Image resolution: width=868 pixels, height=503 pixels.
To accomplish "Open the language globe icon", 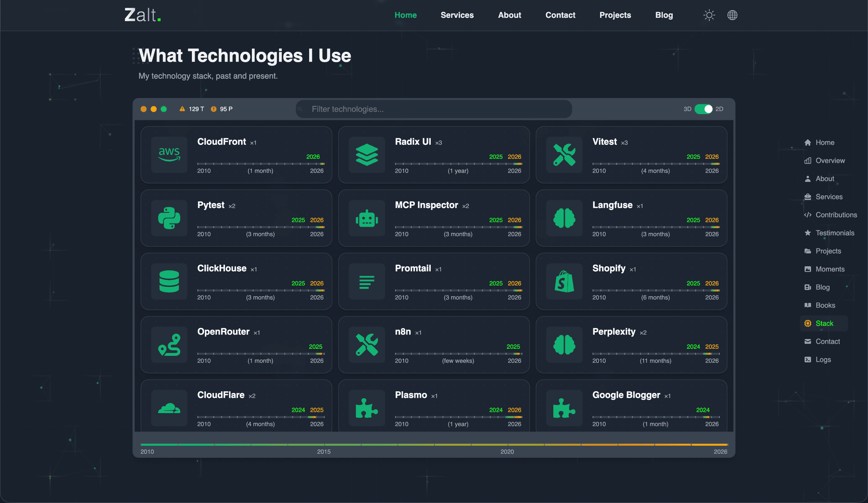I will point(732,15).
